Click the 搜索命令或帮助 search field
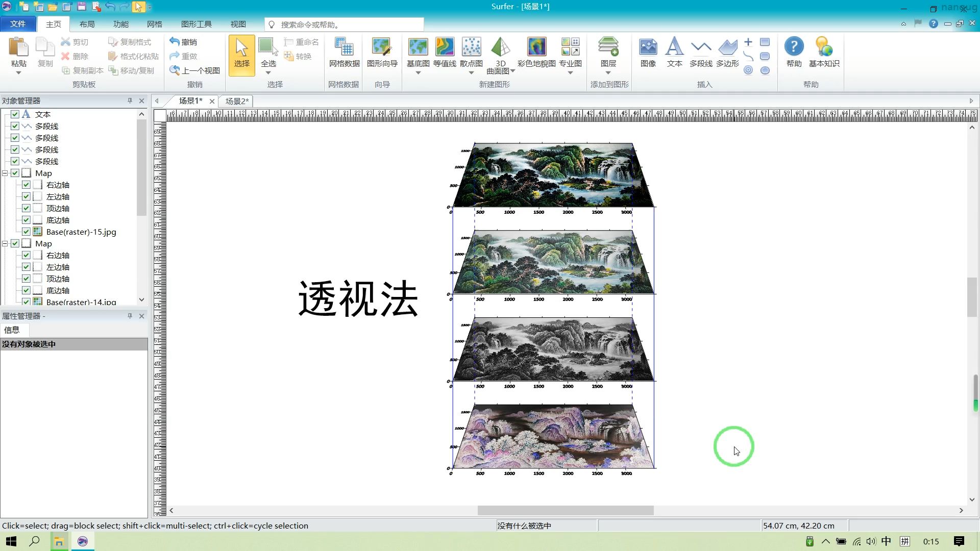 pyautogui.click(x=344, y=24)
